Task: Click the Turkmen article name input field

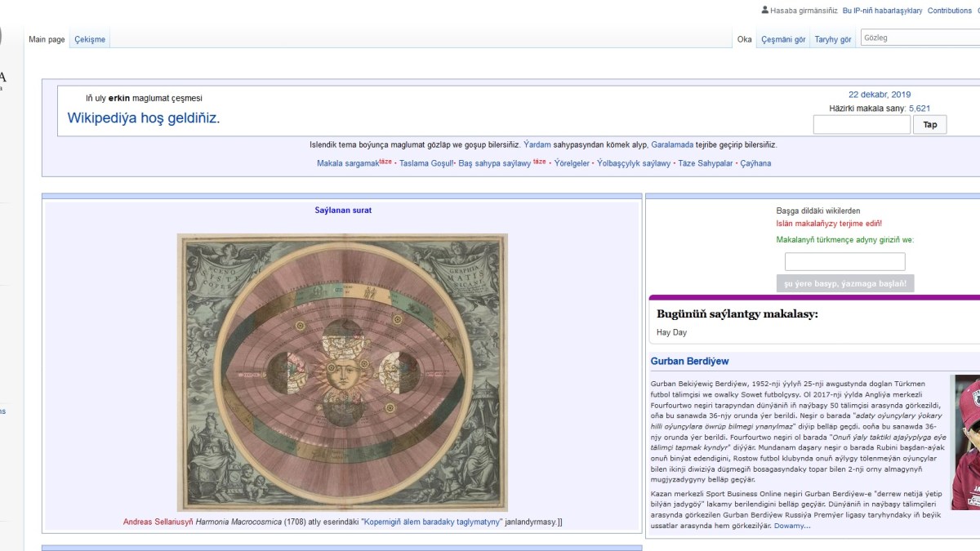Action: click(845, 262)
